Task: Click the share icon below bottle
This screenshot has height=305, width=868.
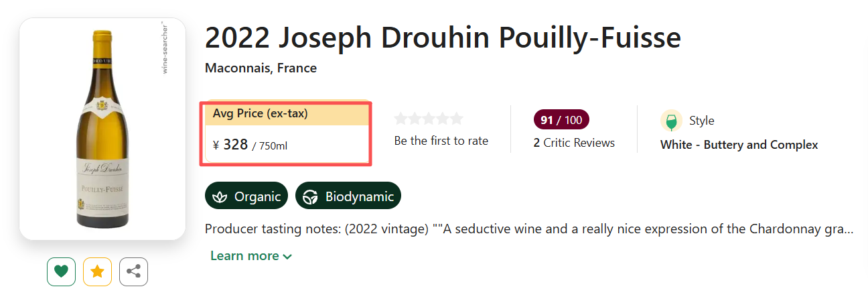Action: pyautogui.click(x=133, y=271)
